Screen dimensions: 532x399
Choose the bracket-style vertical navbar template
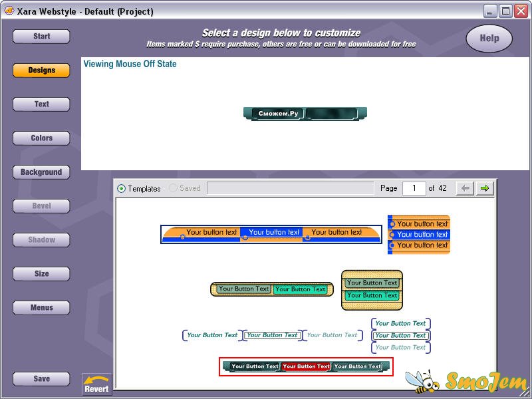pyautogui.click(x=401, y=336)
